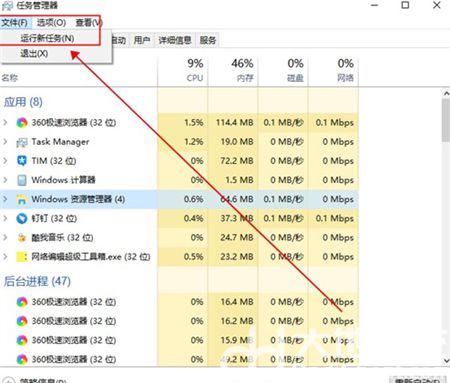Choose 退出(X) from the file menu
The width and height of the screenshot is (450, 383).
pos(34,53)
